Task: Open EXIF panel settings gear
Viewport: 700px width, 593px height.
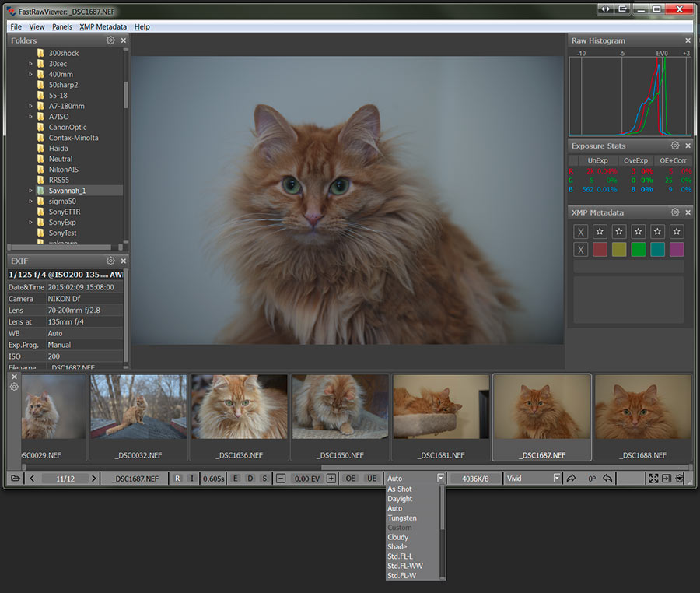Action: point(110,261)
